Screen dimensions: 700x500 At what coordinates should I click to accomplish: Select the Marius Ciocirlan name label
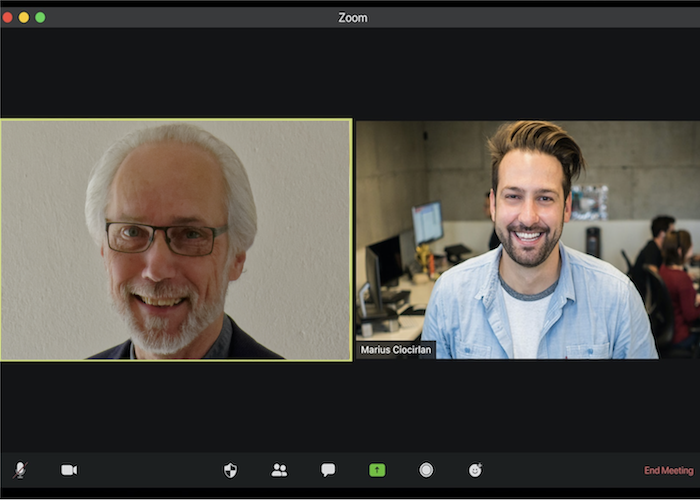(x=396, y=350)
